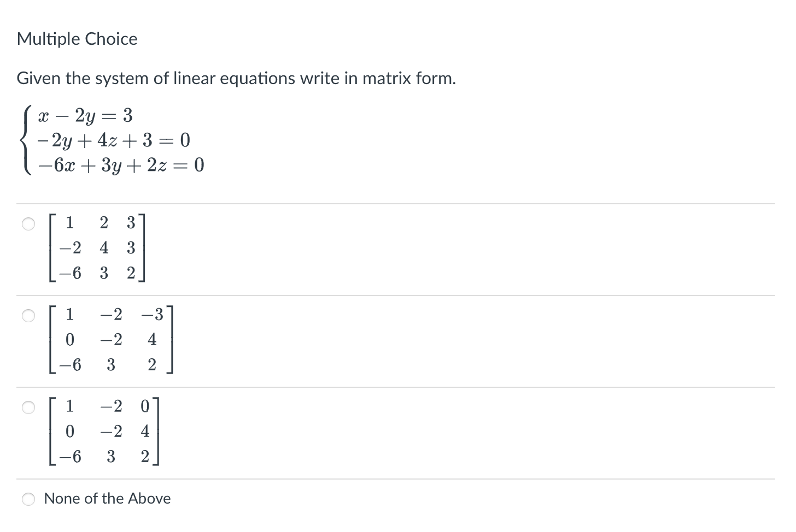Click the −6 entry in the first matrix
The height and width of the screenshot is (532, 796).
(70, 274)
